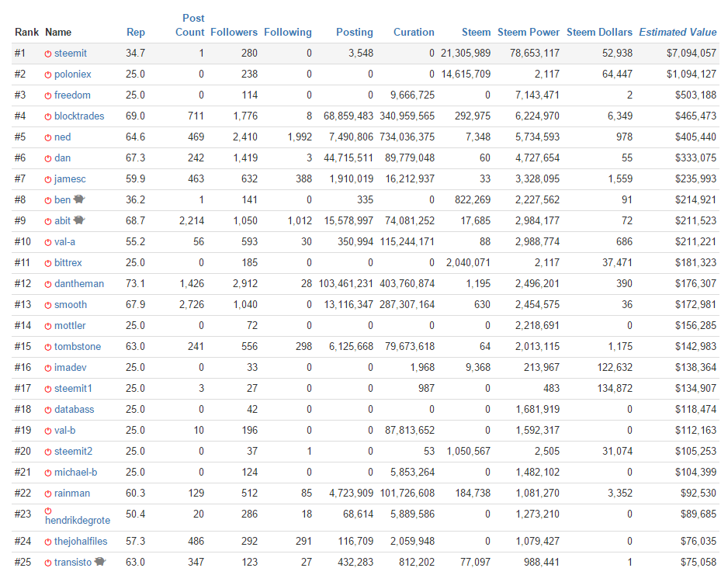Select the power icon next to smooth
728x575 pixels.
[x=48, y=305]
